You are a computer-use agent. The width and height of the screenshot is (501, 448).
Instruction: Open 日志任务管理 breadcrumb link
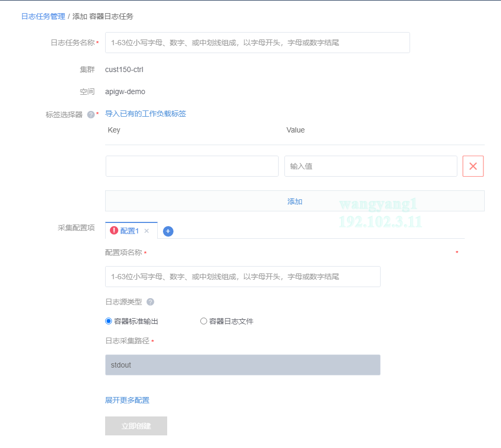43,16
